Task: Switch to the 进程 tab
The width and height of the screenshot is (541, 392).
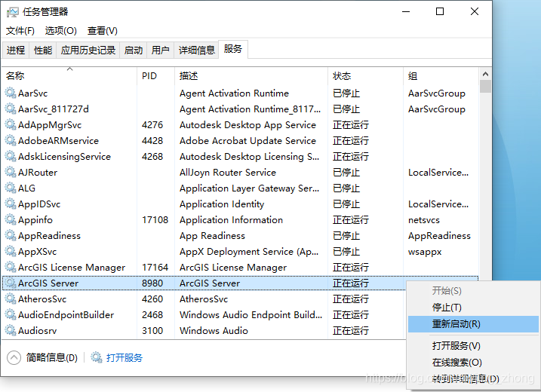Action: 16,51
